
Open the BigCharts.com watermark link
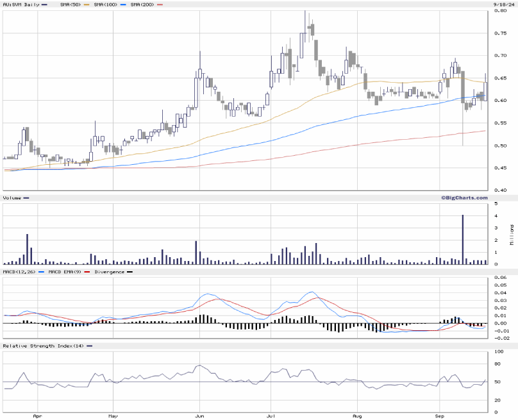[464, 197]
